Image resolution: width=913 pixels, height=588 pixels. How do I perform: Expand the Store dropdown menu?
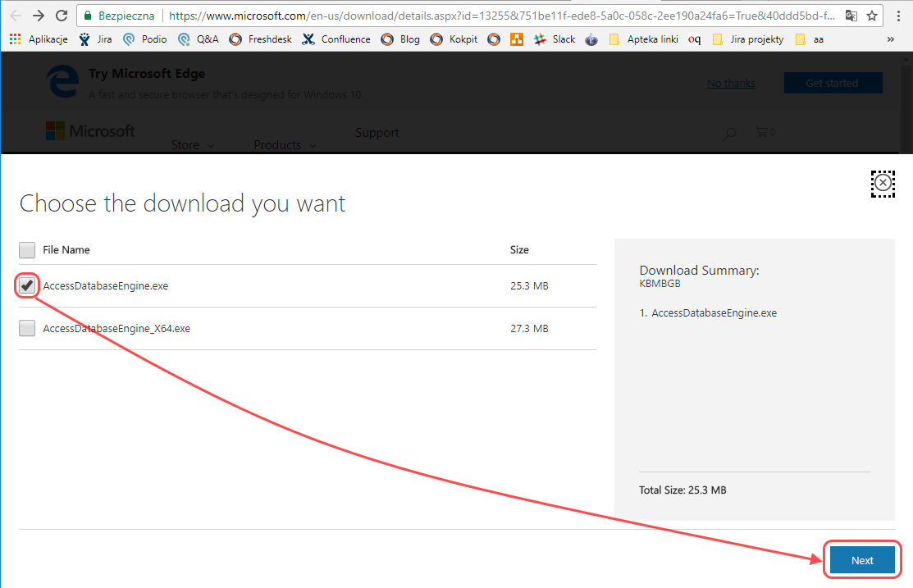[x=193, y=145]
